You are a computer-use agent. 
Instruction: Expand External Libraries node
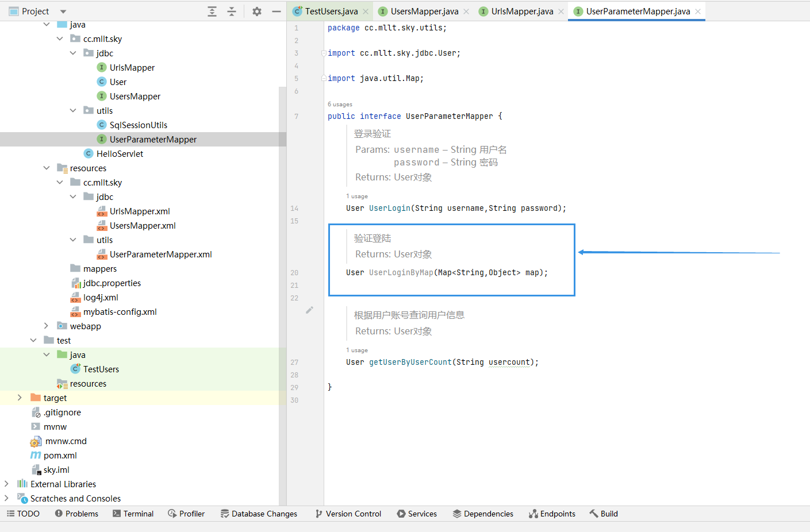[x=7, y=484]
